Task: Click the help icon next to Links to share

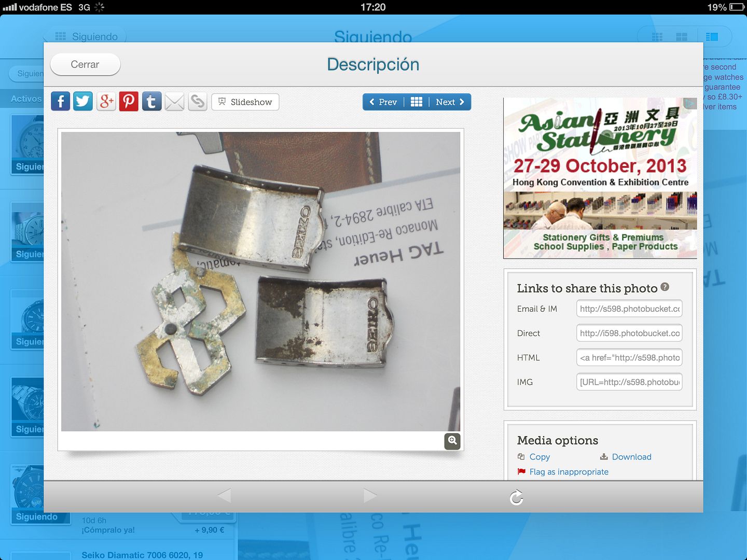Action: (x=665, y=287)
